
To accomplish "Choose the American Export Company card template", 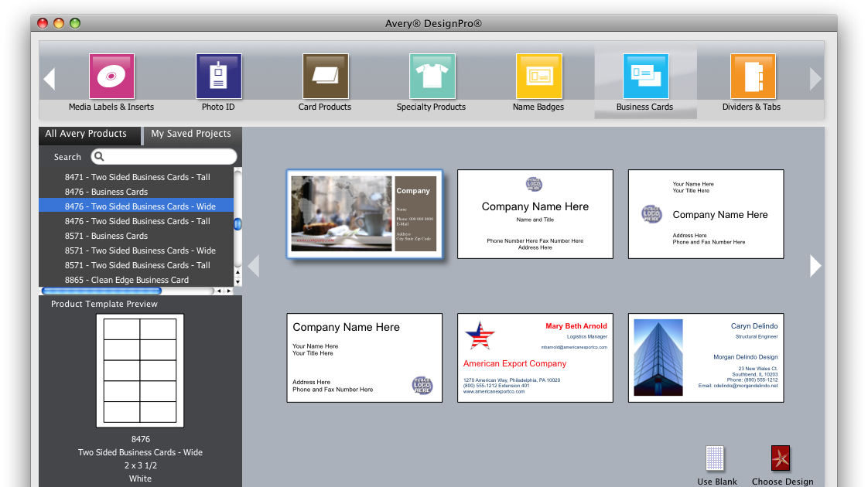I will coord(535,357).
